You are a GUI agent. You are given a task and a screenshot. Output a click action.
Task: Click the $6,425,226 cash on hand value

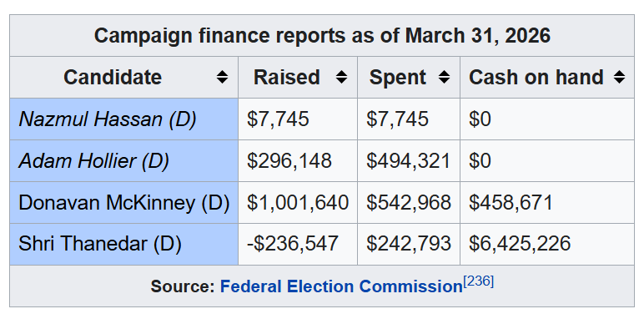(520, 244)
